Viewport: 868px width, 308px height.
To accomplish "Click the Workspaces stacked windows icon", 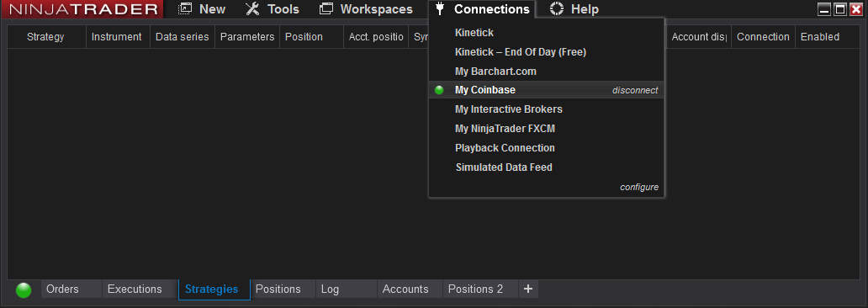I will click(326, 9).
